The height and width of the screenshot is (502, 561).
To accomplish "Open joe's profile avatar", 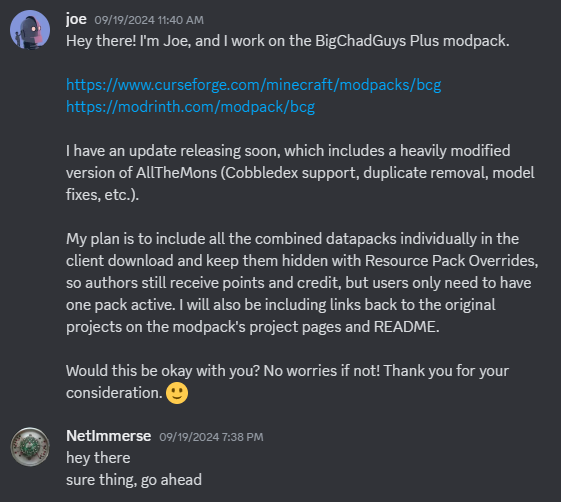I will click(x=30, y=30).
